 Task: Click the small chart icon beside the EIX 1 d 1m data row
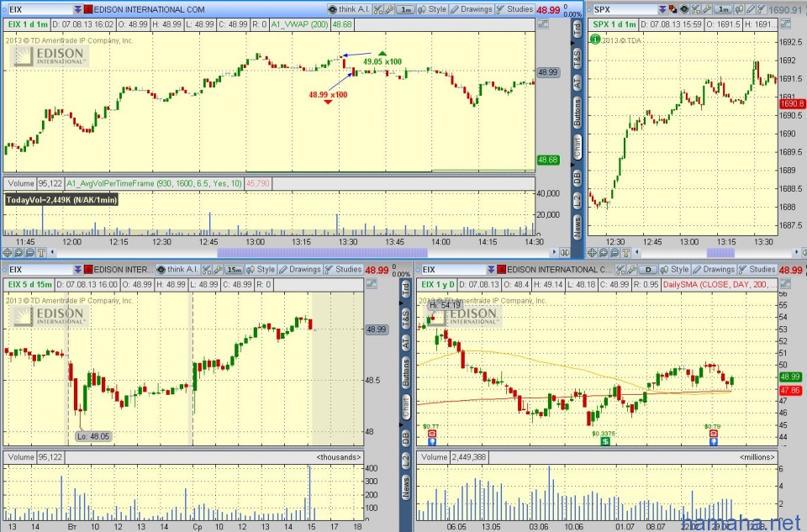[543, 24]
